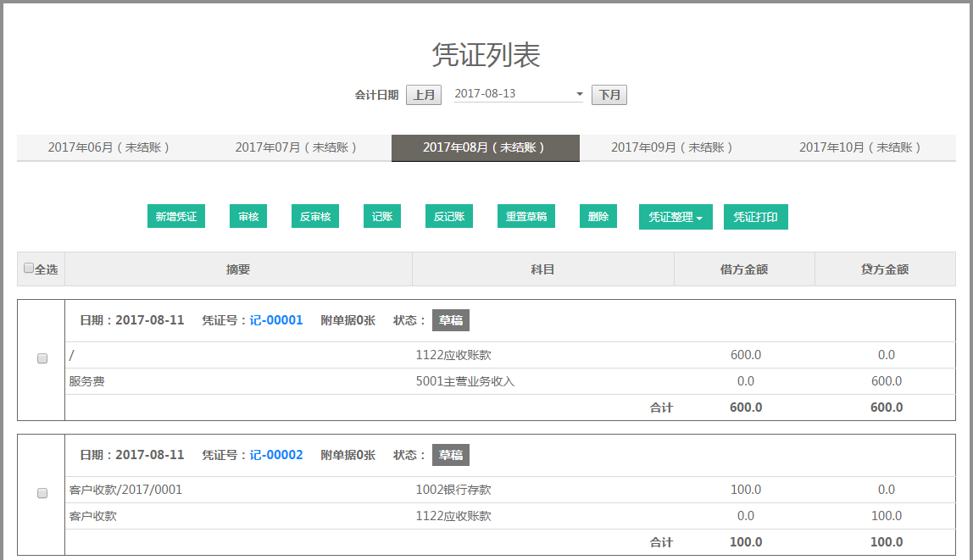
Task: Expand the 凭证整理 dropdown menu
Action: click(x=676, y=217)
